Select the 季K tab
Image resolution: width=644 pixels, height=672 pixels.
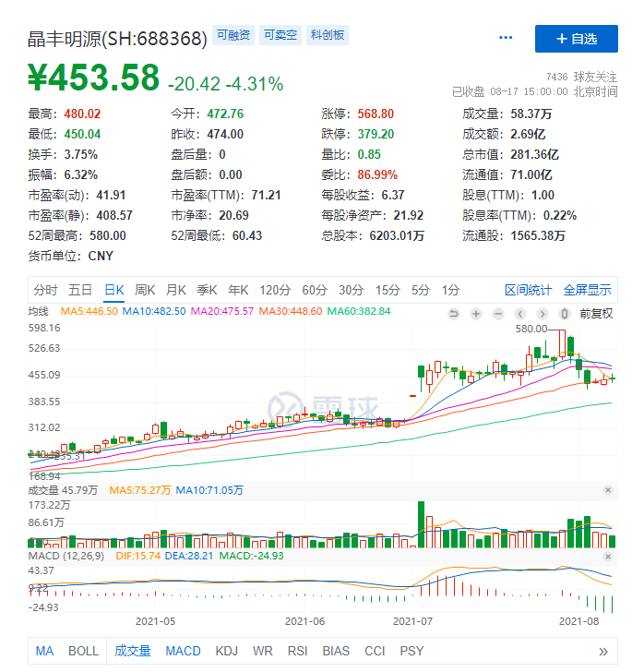click(207, 290)
